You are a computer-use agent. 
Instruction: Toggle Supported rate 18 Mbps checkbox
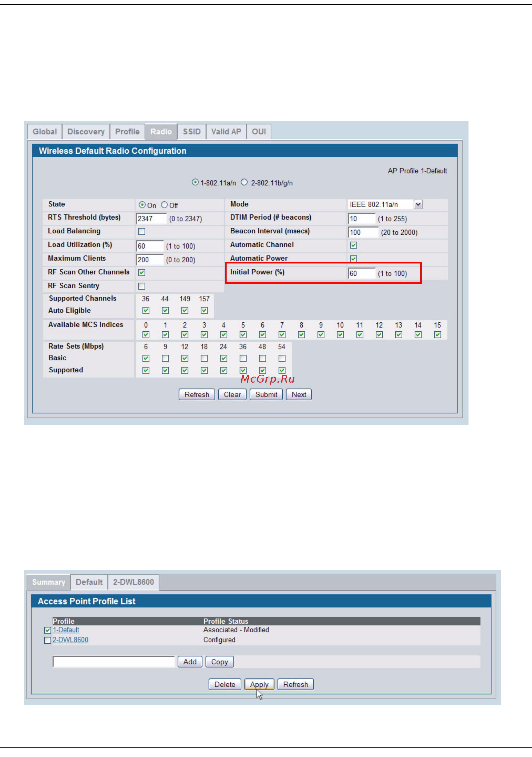(x=204, y=370)
